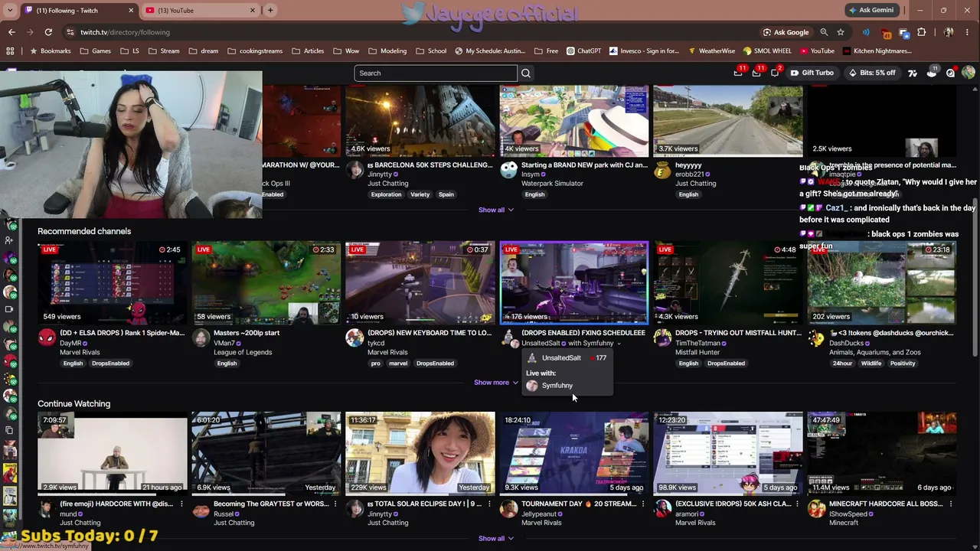Open TimTheTatman Mistfall Hunter stream thumbnail
The width and height of the screenshot is (980, 551).
click(728, 283)
